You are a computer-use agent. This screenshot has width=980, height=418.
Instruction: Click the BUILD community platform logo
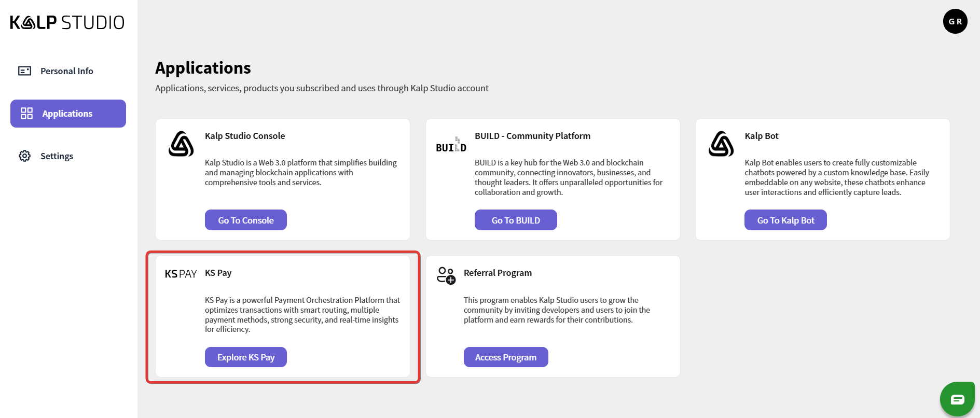click(x=451, y=145)
